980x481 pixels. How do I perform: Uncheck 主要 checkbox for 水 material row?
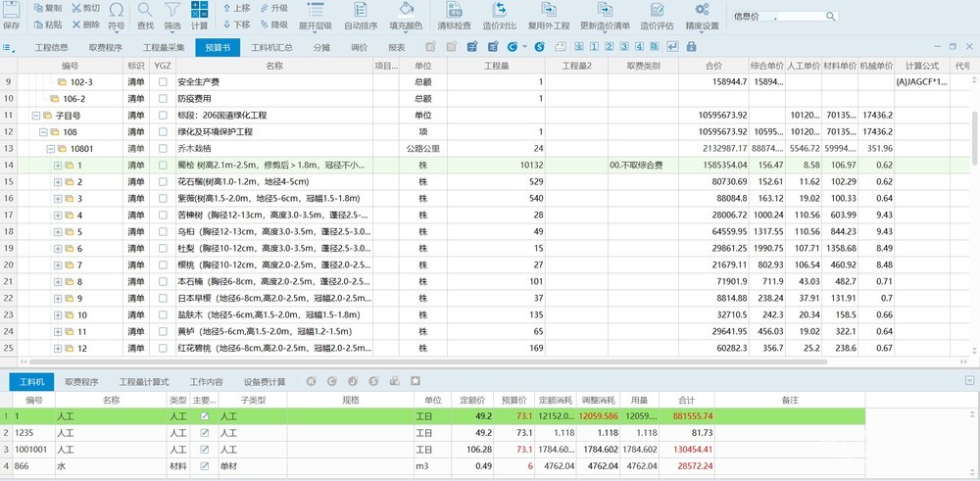click(204, 467)
